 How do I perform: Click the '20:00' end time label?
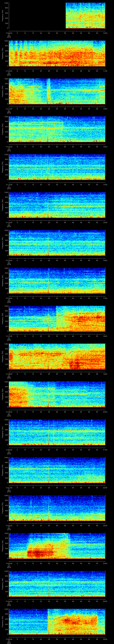(105, 412)
